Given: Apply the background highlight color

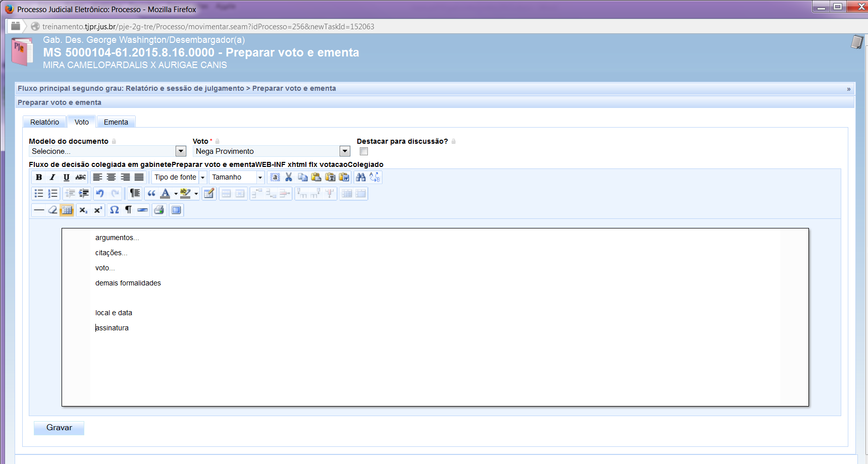Looking at the screenshot, I should pyautogui.click(x=185, y=194).
